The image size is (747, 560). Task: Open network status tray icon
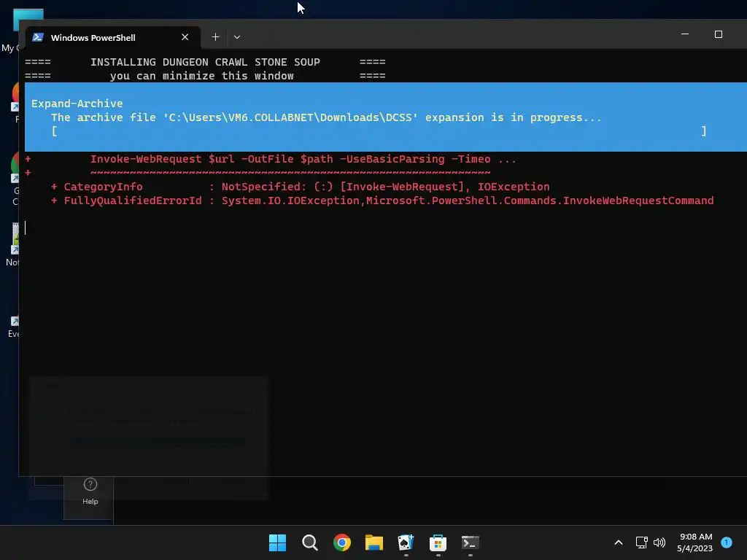[x=642, y=542]
